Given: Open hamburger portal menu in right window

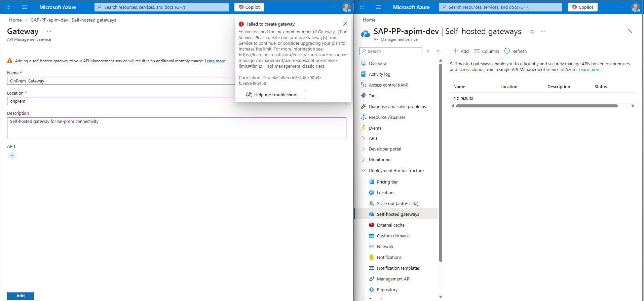Looking at the screenshot, I should pyautogui.click(x=378, y=7).
